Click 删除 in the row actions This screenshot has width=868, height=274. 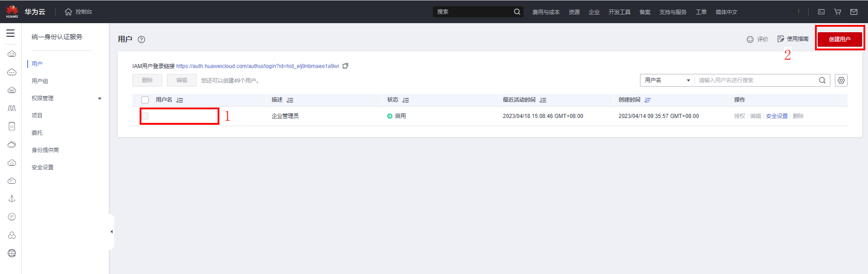(798, 116)
